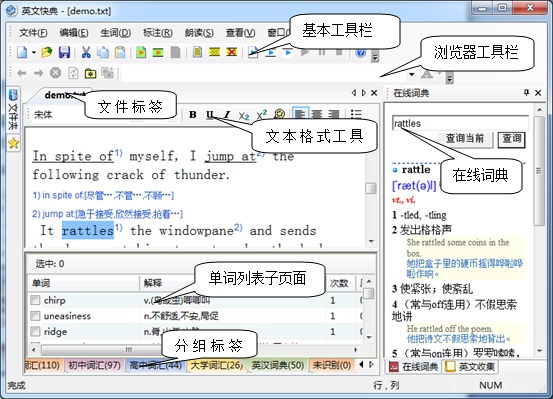This screenshot has width=553, height=399.
Task: Click the 查询 search button
Action: tap(511, 139)
